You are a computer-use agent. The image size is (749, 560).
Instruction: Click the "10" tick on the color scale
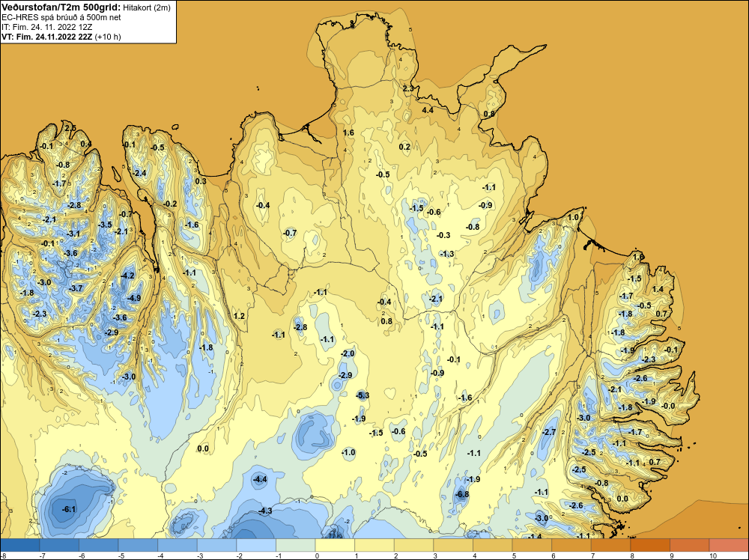tap(713, 556)
